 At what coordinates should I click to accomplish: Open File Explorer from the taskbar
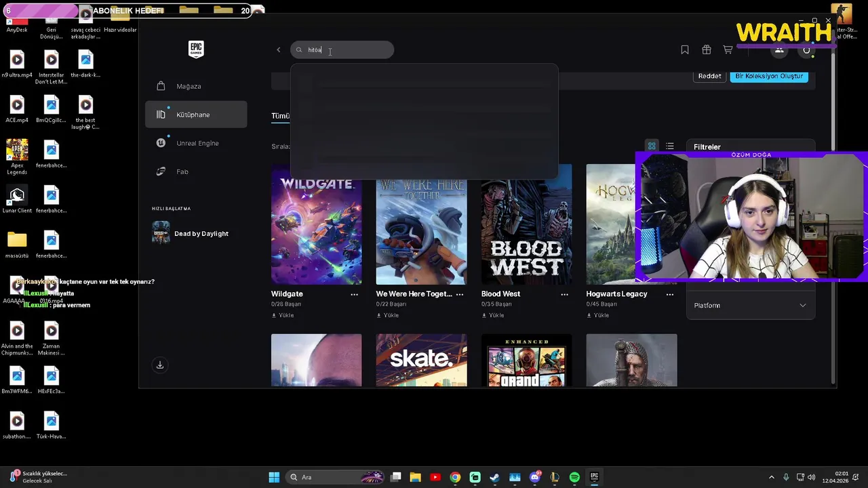point(416,477)
